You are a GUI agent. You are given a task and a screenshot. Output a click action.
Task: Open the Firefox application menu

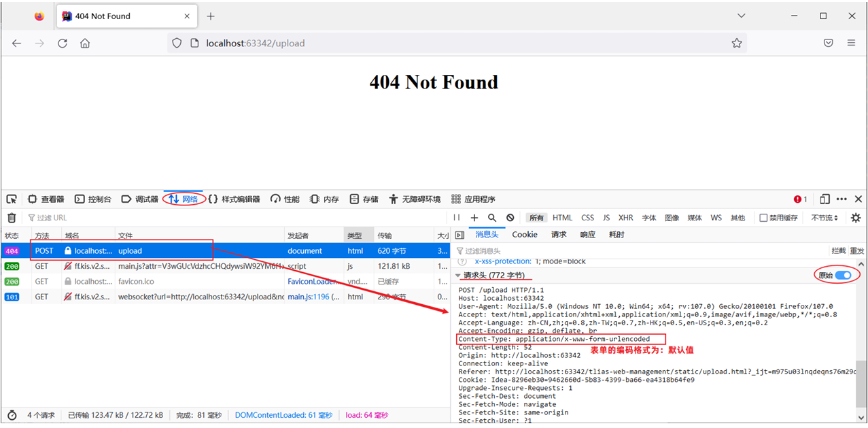[x=851, y=43]
